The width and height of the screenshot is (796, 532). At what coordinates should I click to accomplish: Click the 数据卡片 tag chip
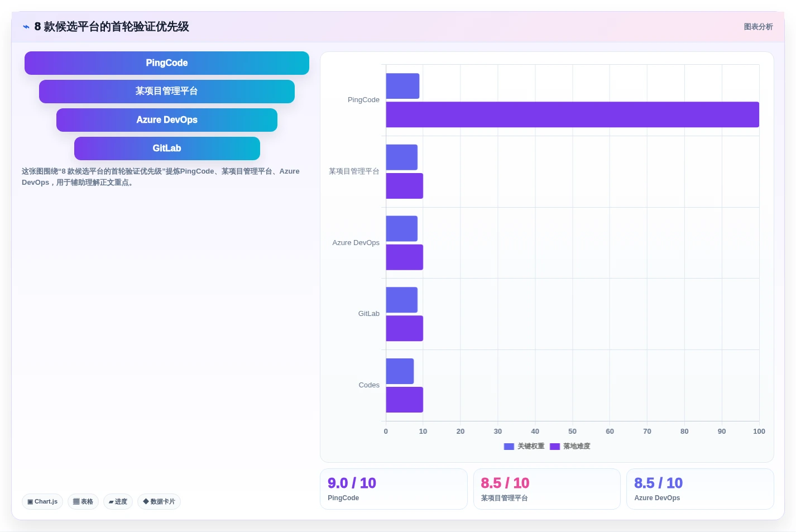[x=159, y=501]
